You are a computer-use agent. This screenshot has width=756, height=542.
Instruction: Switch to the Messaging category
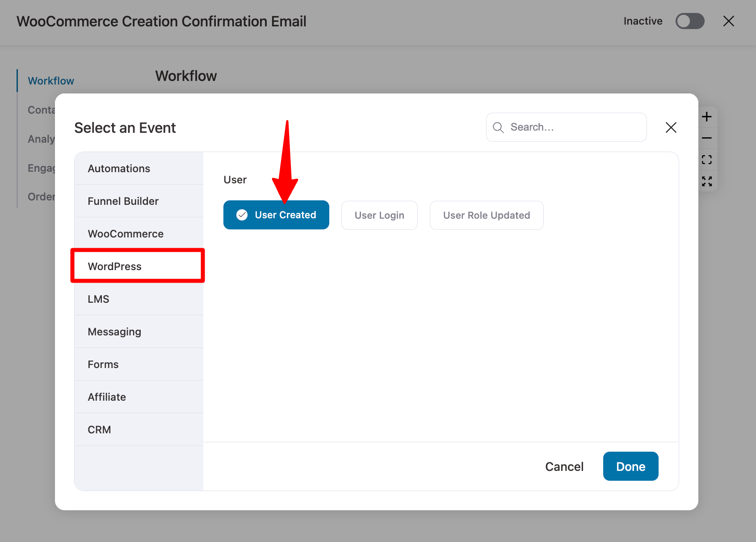point(139,332)
